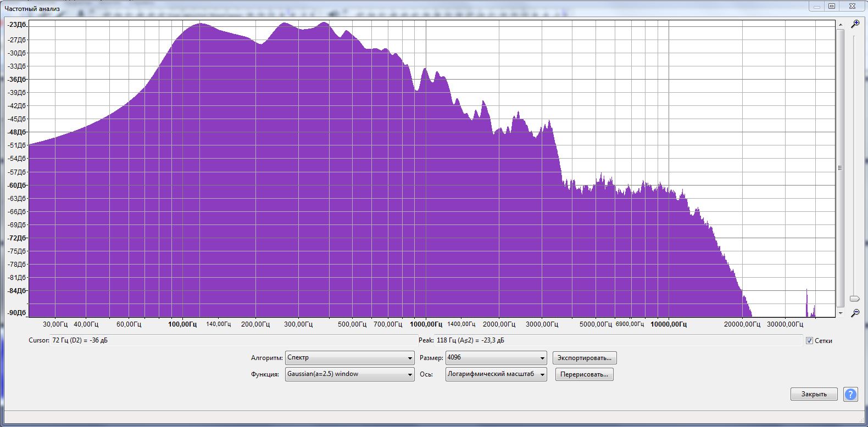Open the blue help question mark icon

850,394
